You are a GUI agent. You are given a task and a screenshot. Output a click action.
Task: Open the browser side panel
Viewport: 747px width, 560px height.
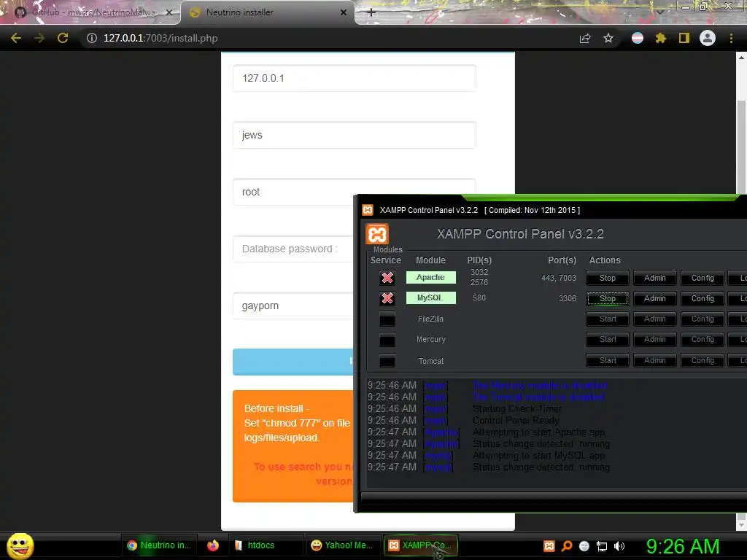(684, 38)
